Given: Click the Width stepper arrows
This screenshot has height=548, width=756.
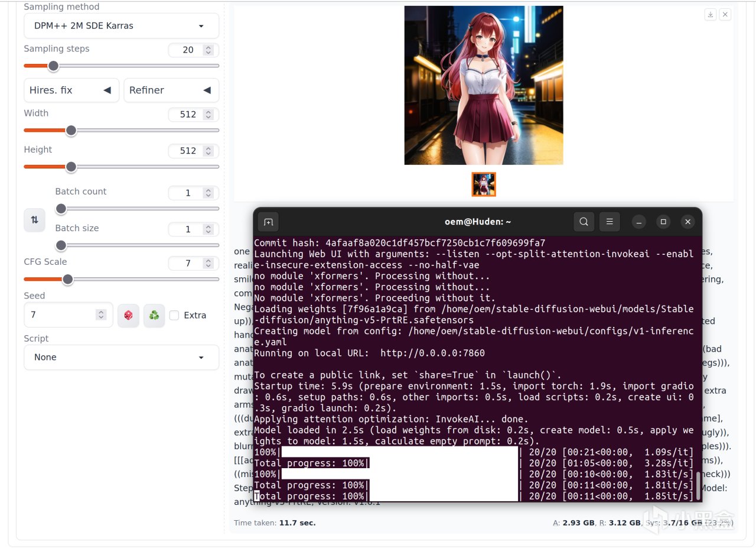Looking at the screenshot, I should 208,115.
